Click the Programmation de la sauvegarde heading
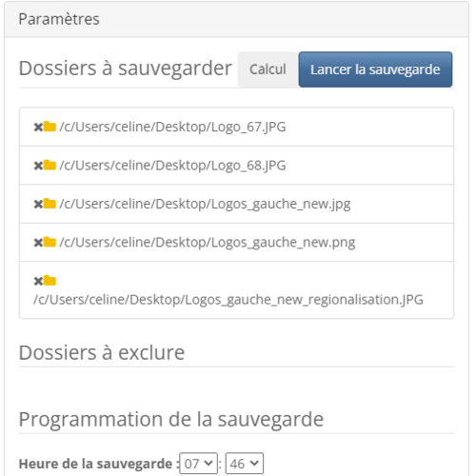Viewport: 476px width, 476px height. pos(171,420)
